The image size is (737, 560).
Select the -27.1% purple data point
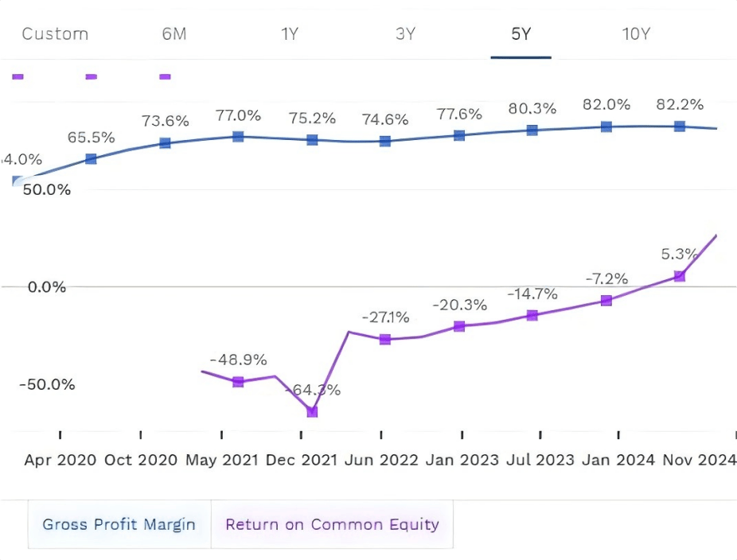pos(385,339)
